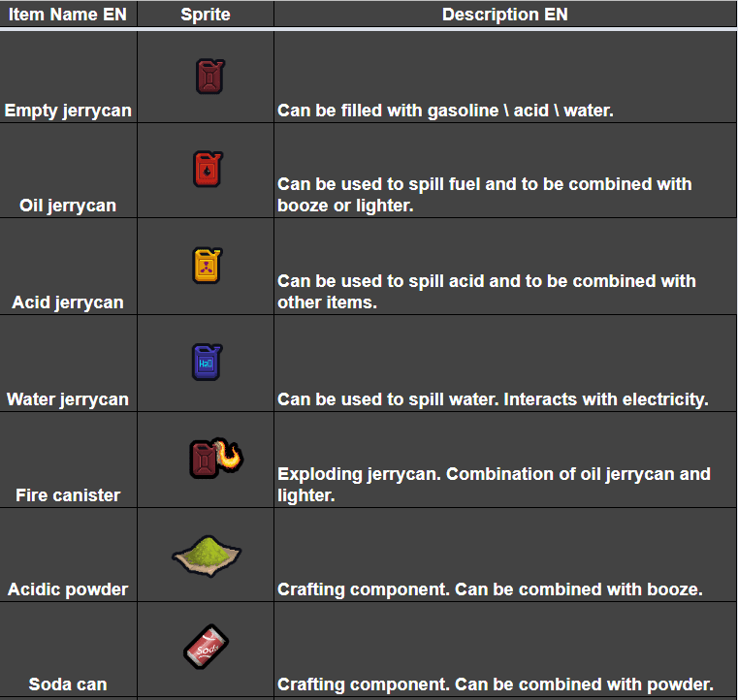Click the 'Acid jerrycan' name cell
This screenshot has width=738, height=700.
[68, 302]
